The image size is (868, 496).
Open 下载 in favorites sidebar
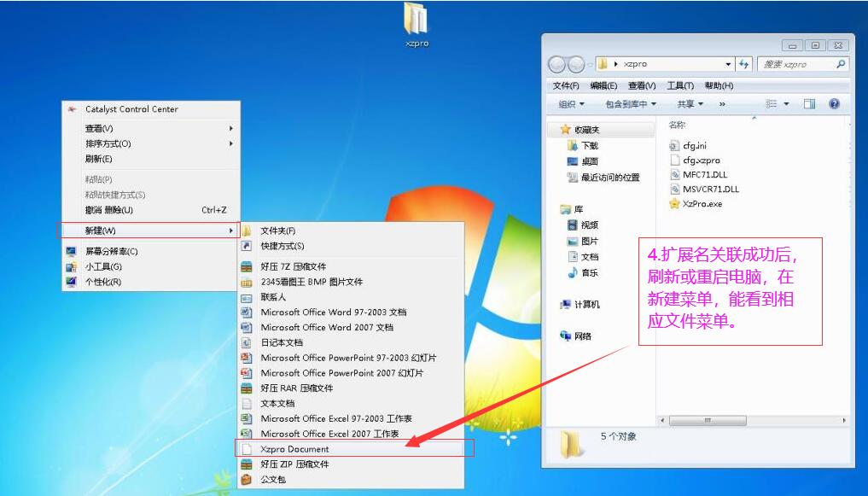(x=583, y=146)
